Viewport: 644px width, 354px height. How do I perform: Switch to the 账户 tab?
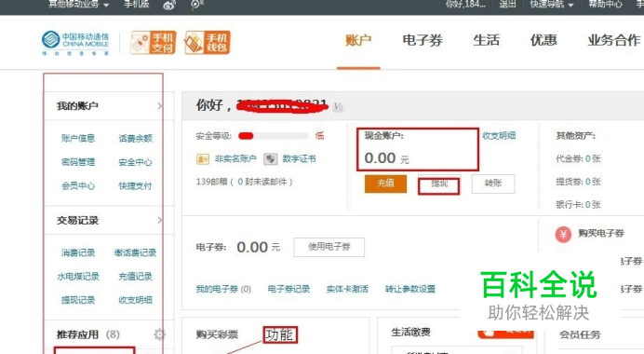tap(358, 40)
